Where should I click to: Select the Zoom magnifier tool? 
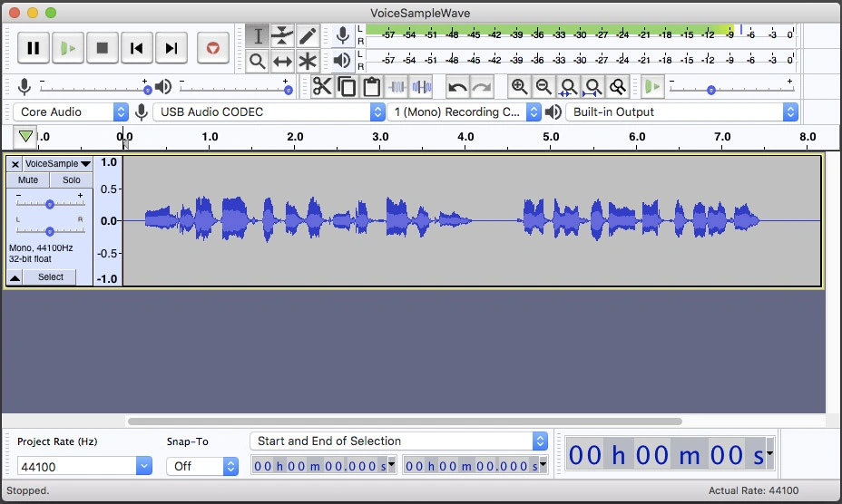point(258,62)
